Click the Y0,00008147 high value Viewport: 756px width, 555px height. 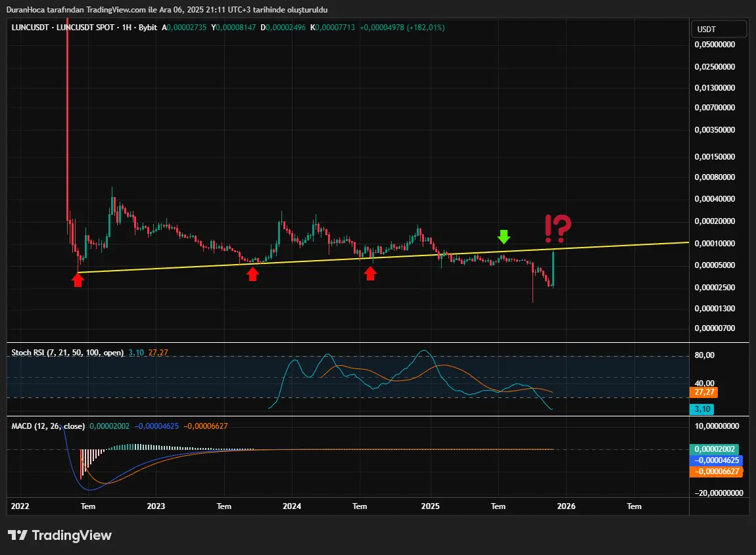pyautogui.click(x=233, y=28)
